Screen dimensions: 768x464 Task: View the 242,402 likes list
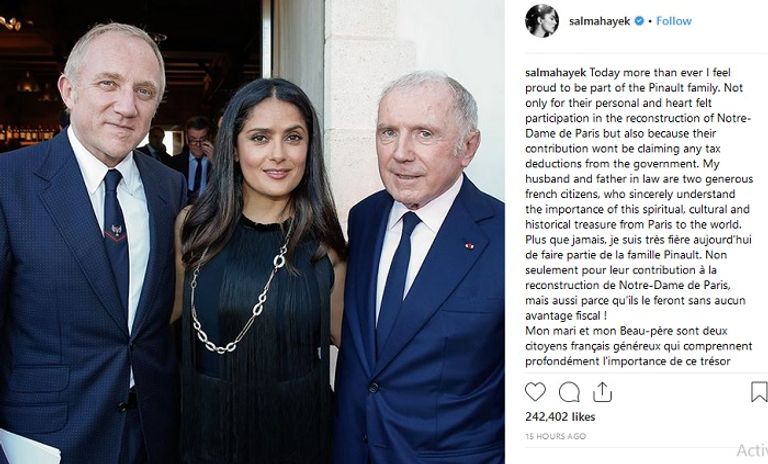(560, 417)
